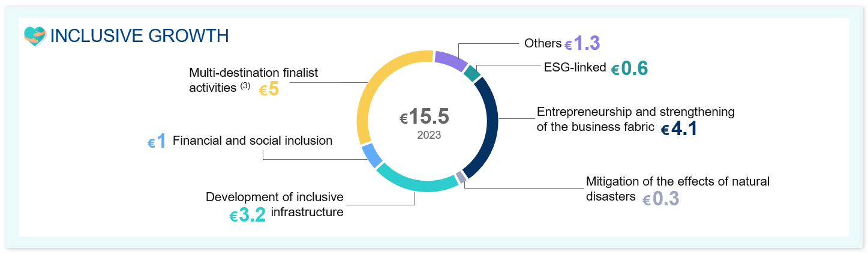Click the INCLUSIVE GROWTH heading

click(x=139, y=36)
